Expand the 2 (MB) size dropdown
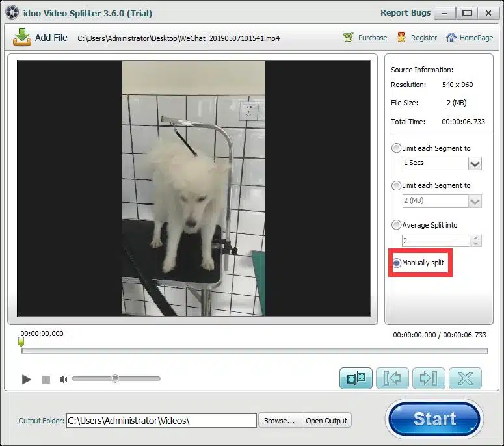This screenshot has height=446, width=504. click(475, 202)
